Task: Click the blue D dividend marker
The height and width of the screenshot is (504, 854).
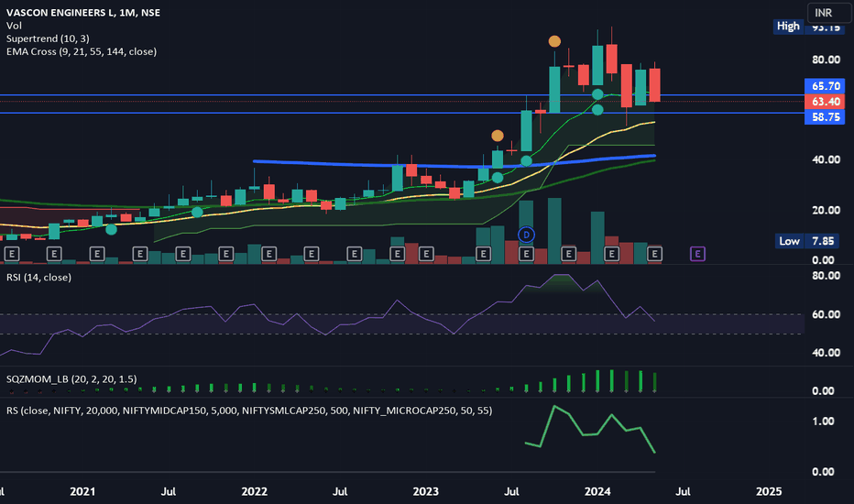Action: point(526,235)
